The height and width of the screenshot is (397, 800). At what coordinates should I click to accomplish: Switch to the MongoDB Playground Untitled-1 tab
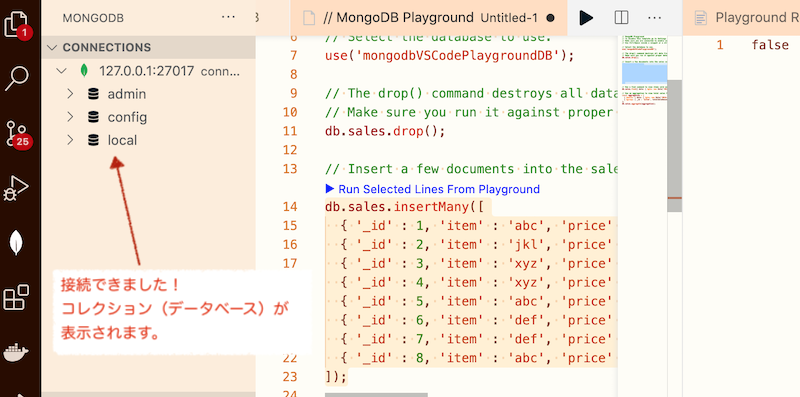coord(429,18)
